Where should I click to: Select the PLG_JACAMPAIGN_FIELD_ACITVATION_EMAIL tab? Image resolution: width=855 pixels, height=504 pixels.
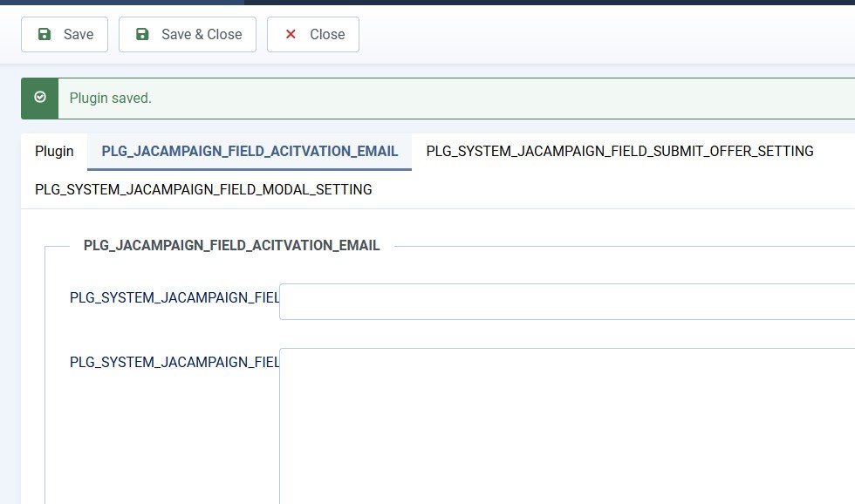(x=250, y=151)
